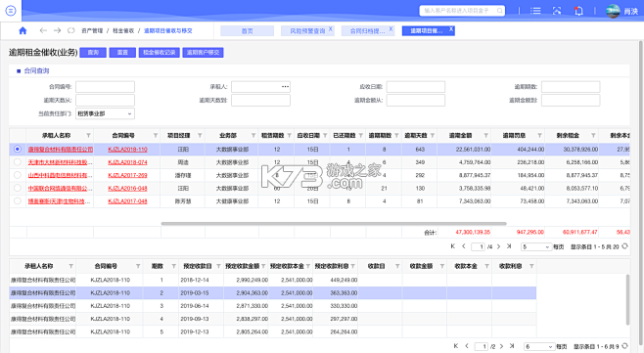Select lower table row dated 2019-12-13

(x=273, y=331)
